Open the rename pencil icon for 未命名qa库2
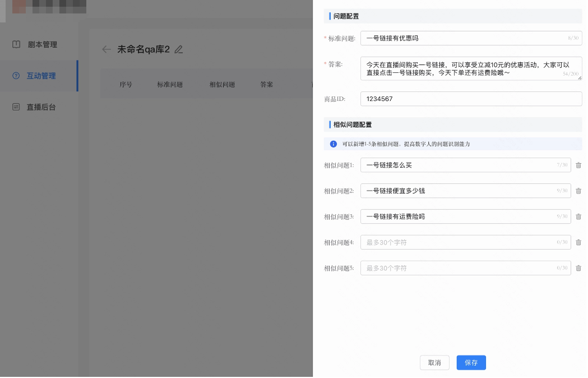Image resolution: width=588 pixels, height=378 pixels. pos(178,50)
